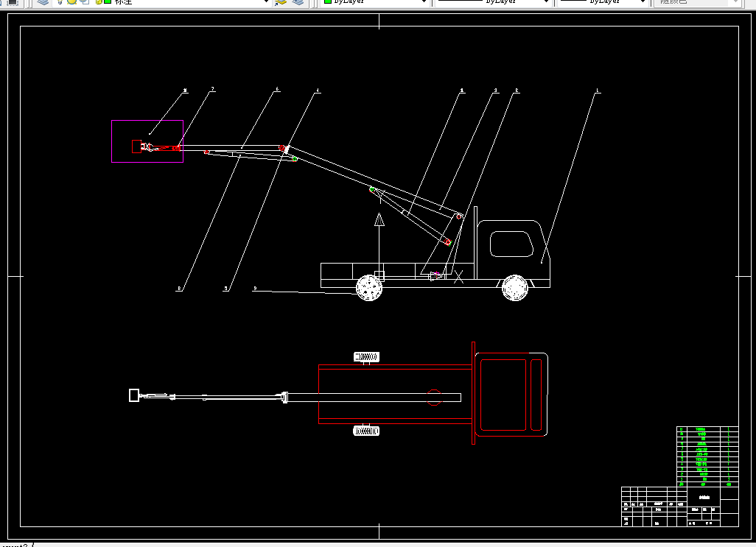The image size is (756, 547).
Task: Select the red hexagon pivot in top view
Action: tap(434, 398)
